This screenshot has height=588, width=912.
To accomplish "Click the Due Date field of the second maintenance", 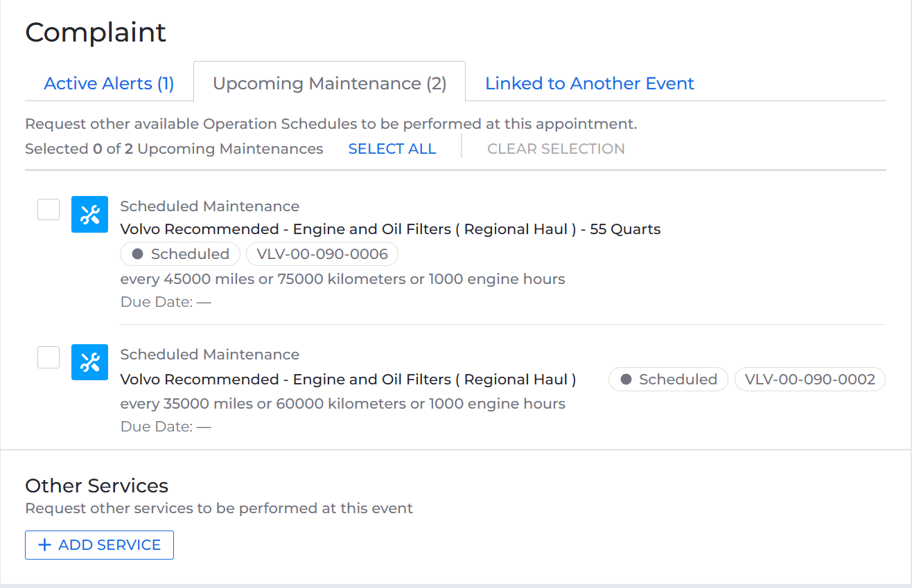I will pos(166,426).
